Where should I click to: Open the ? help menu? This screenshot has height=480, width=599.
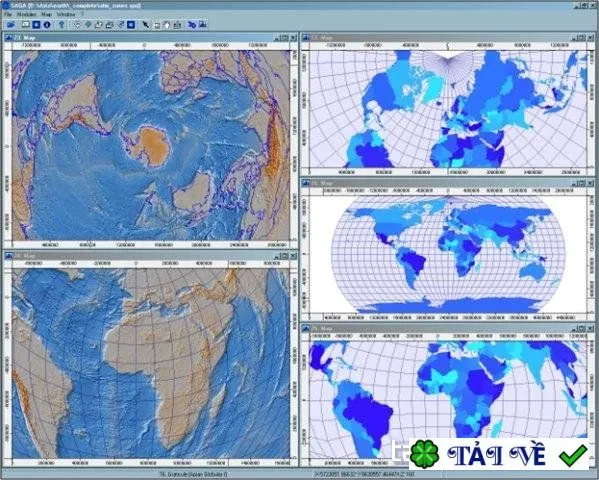(81, 15)
